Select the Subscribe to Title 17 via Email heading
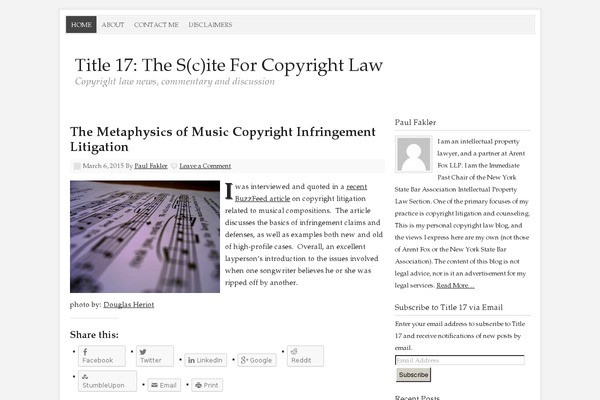600x400 pixels. (x=448, y=307)
